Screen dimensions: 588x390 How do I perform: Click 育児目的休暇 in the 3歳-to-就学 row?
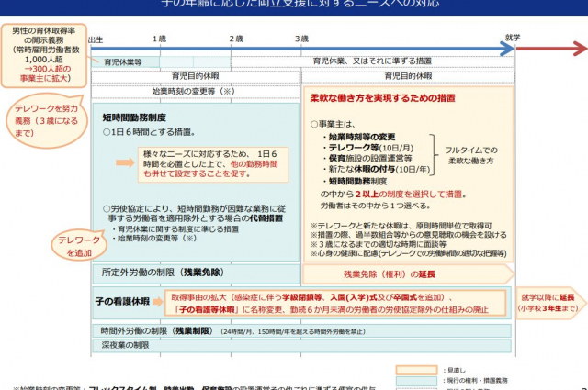pyautogui.click(x=408, y=76)
